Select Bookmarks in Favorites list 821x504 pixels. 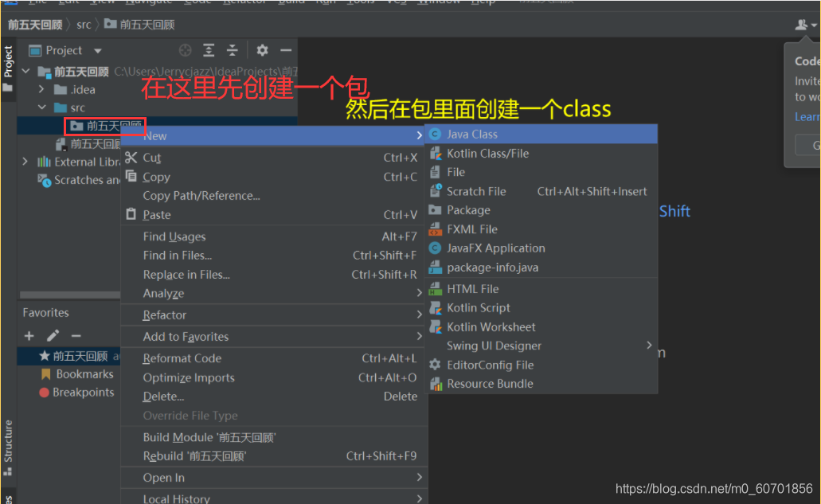[84, 374]
